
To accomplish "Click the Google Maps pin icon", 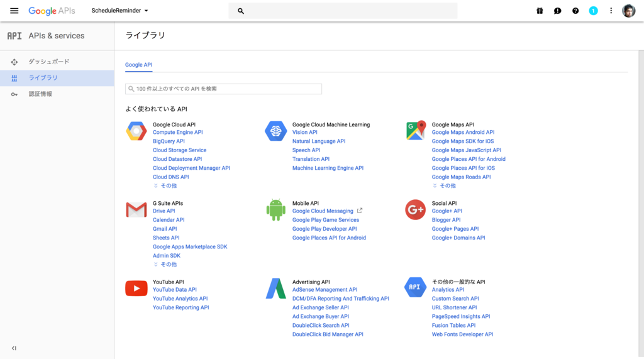I will (x=416, y=131).
